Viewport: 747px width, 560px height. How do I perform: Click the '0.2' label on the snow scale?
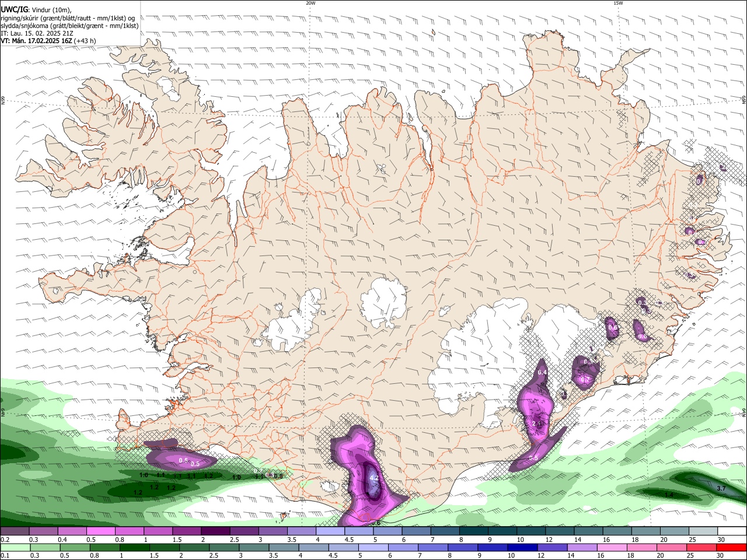point(4,540)
